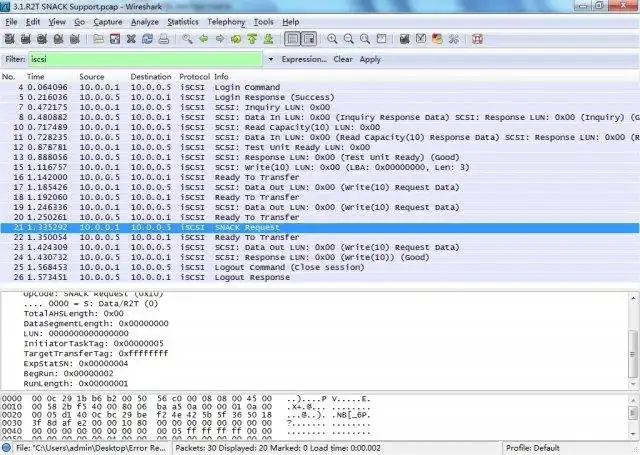Select packet 15 Write(10) LBA row
Viewport: 640px width, 455px height.
tap(320, 167)
